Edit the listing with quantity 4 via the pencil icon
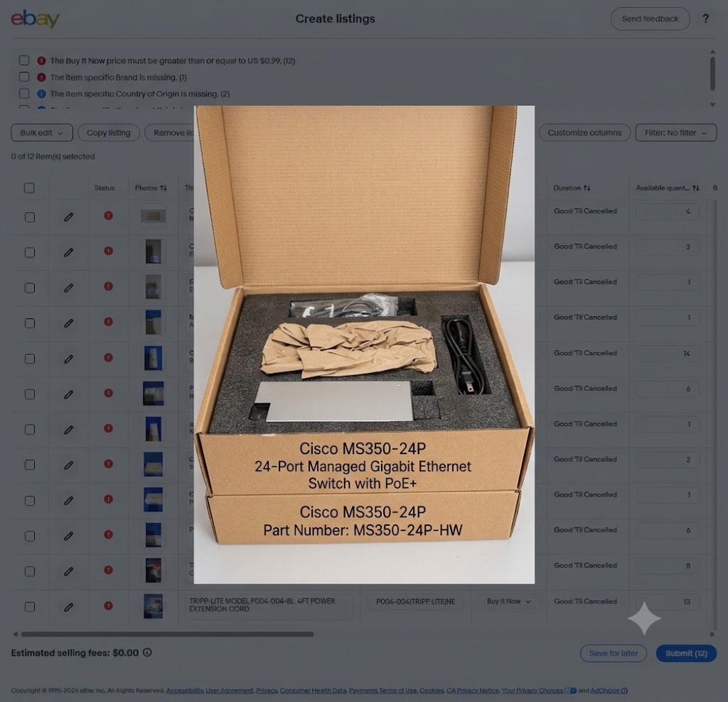 (x=68, y=217)
